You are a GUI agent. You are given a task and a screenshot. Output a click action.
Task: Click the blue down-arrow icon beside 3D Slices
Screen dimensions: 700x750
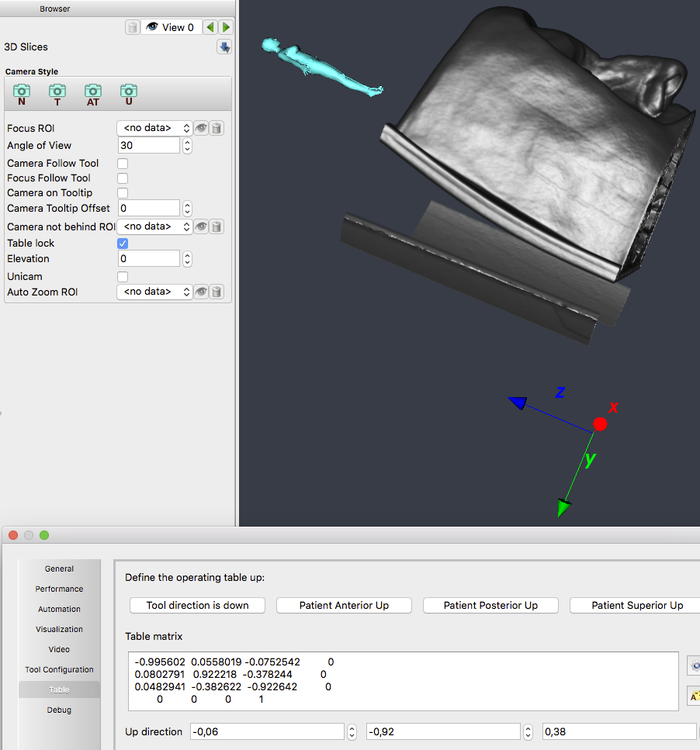pyautogui.click(x=224, y=47)
